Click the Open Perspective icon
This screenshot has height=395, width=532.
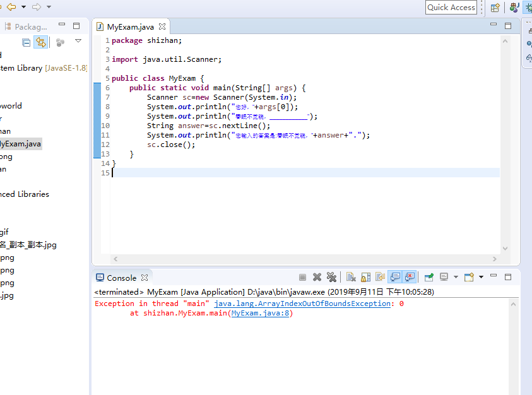495,8
